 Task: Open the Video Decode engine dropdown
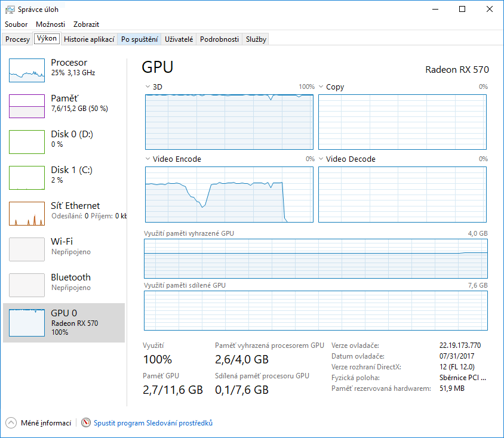click(x=321, y=159)
